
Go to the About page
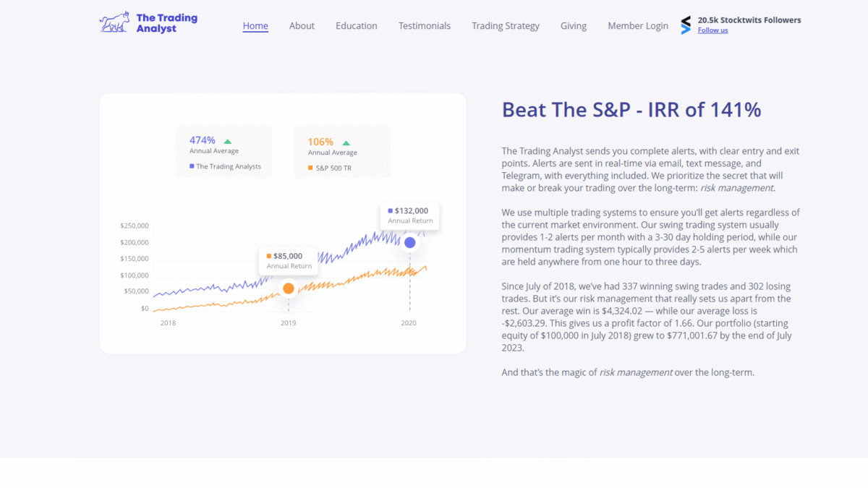(302, 26)
